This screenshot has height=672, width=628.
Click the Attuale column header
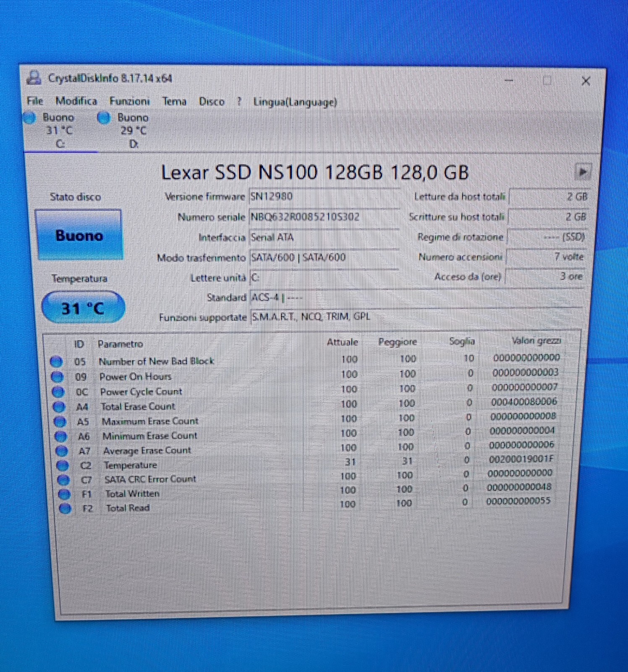(x=343, y=342)
